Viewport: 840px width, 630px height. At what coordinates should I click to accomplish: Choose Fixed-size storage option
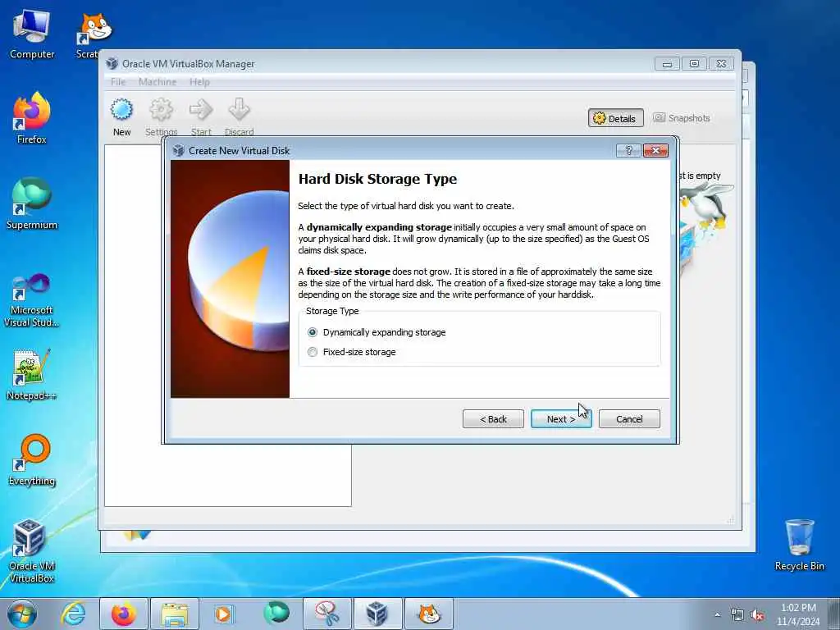pyautogui.click(x=313, y=352)
